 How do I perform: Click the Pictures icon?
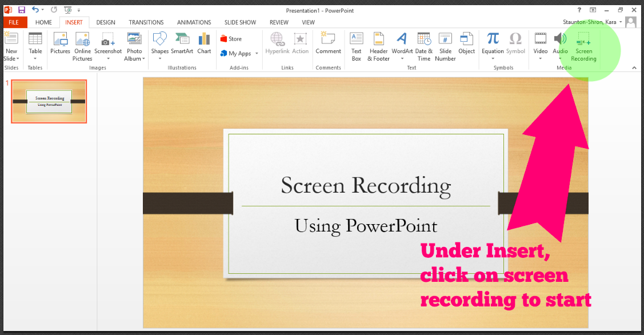(x=61, y=39)
